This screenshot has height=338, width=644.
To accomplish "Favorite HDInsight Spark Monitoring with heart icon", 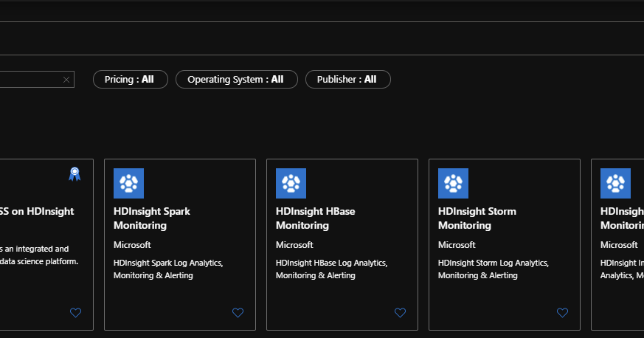I will [238, 313].
